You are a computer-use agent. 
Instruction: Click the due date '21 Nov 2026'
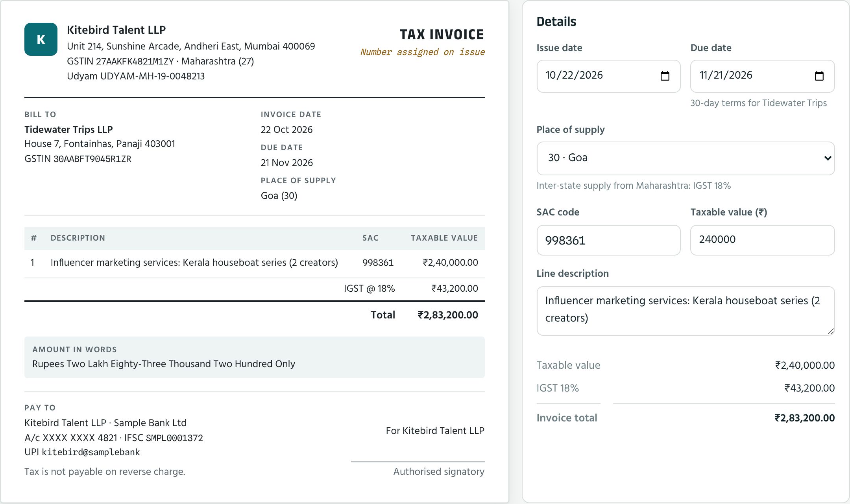click(x=286, y=163)
